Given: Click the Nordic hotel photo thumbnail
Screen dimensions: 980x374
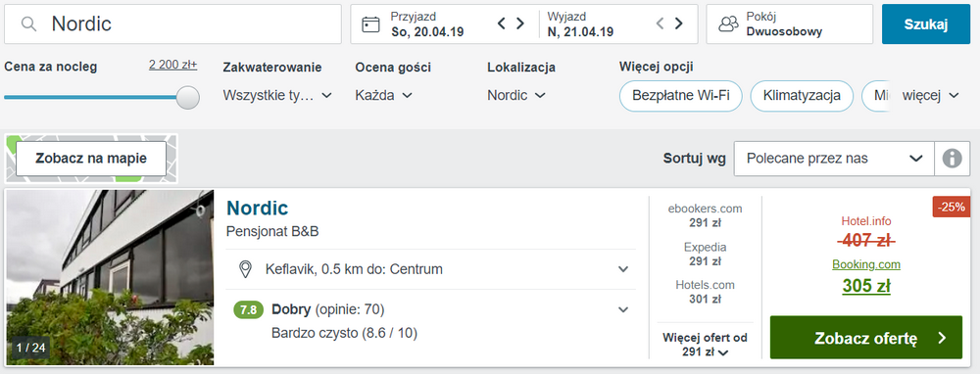Looking at the screenshot, I should (x=110, y=277).
